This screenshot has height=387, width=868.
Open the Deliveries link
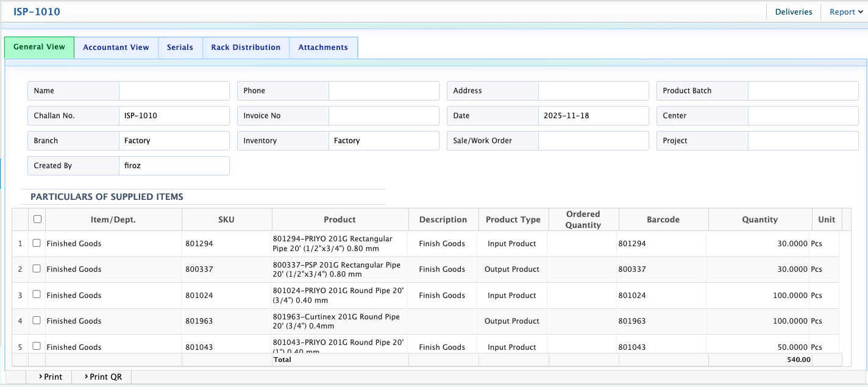tap(794, 12)
